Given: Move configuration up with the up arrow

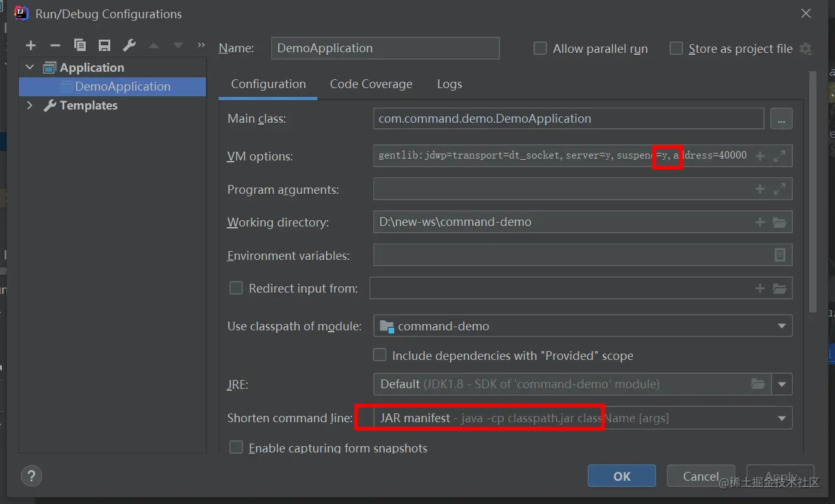Looking at the screenshot, I should coord(154,45).
